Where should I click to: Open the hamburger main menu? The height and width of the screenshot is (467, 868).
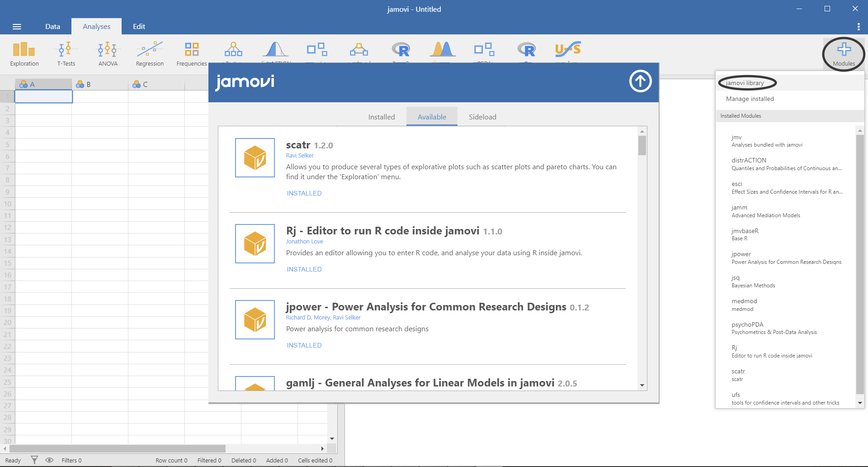click(17, 27)
